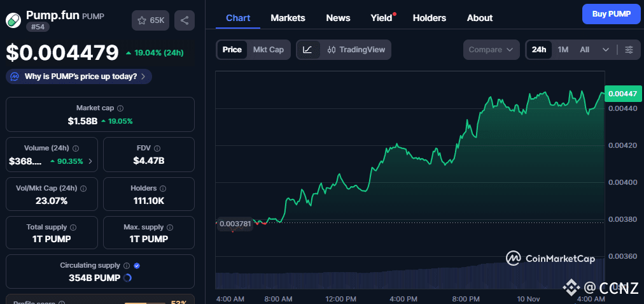Select the 1M time range
Image resolution: width=644 pixels, height=304 pixels.
563,50
